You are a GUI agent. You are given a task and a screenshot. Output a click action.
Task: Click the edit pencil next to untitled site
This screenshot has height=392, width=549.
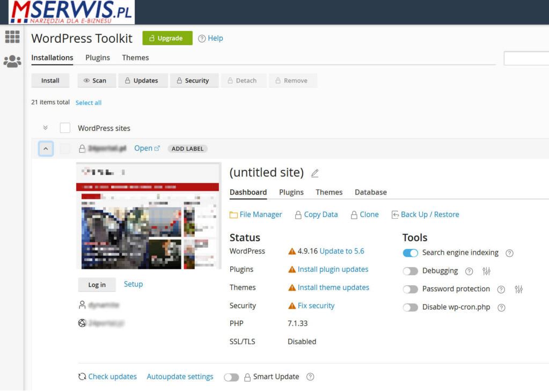(315, 173)
